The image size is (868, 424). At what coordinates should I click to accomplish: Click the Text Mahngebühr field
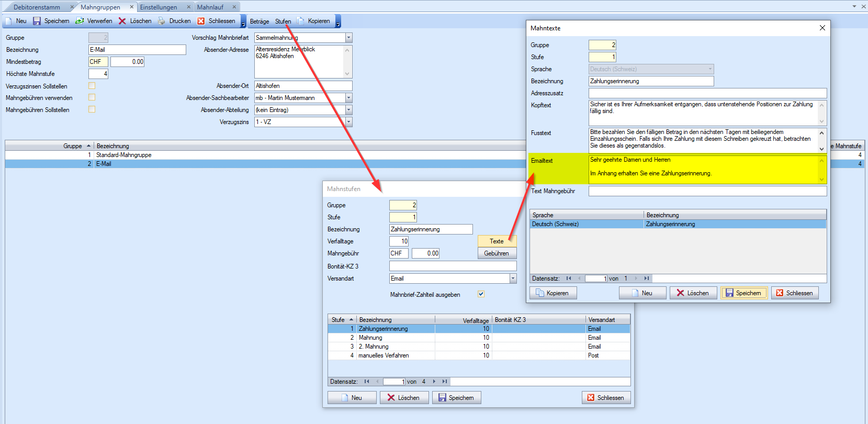click(x=707, y=191)
